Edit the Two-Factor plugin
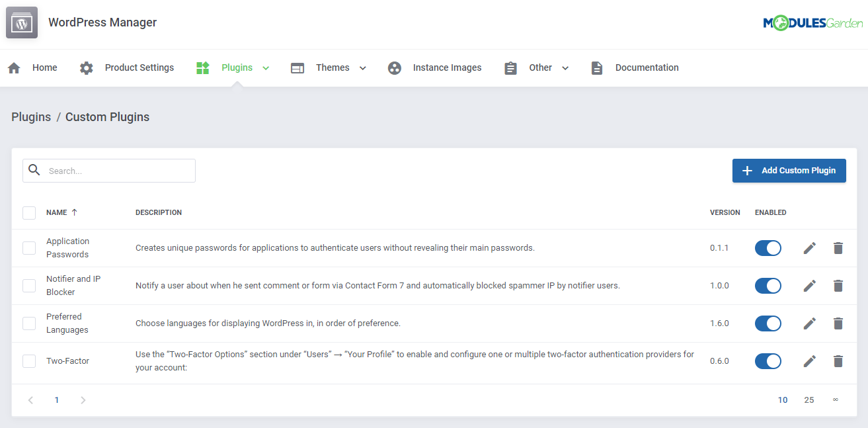Viewport: 868px width, 428px height. tap(810, 361)
